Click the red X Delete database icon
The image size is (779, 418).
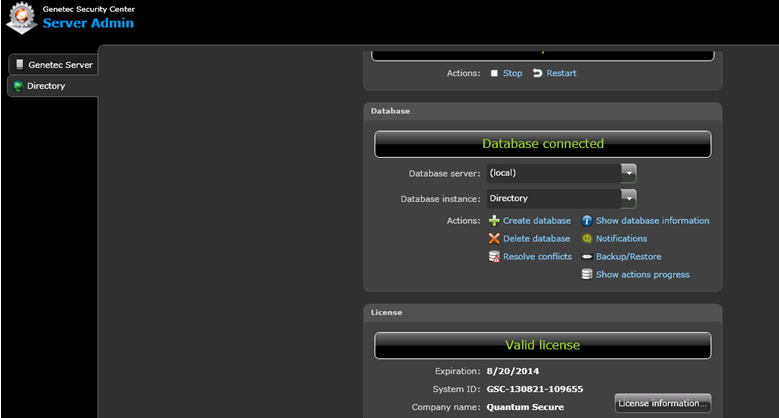(x=494, y=239)
